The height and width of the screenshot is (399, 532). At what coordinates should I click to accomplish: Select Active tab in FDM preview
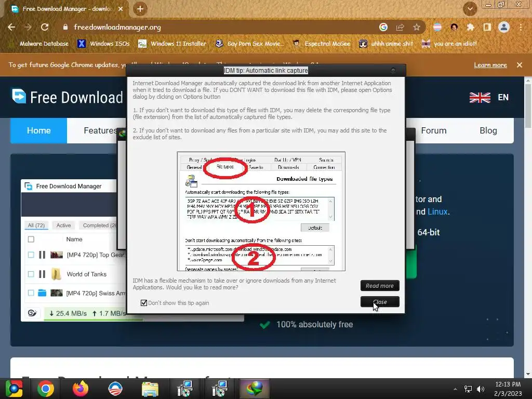[x=63, y=225]
